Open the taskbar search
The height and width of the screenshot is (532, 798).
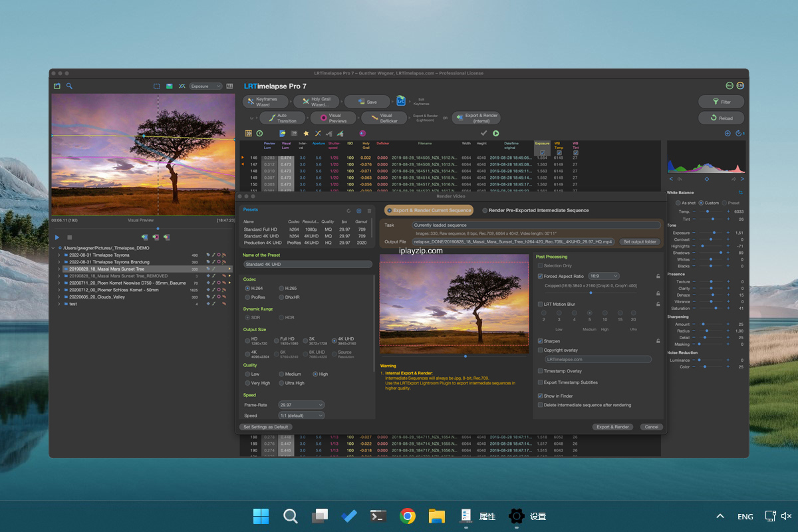pos(291,516)
